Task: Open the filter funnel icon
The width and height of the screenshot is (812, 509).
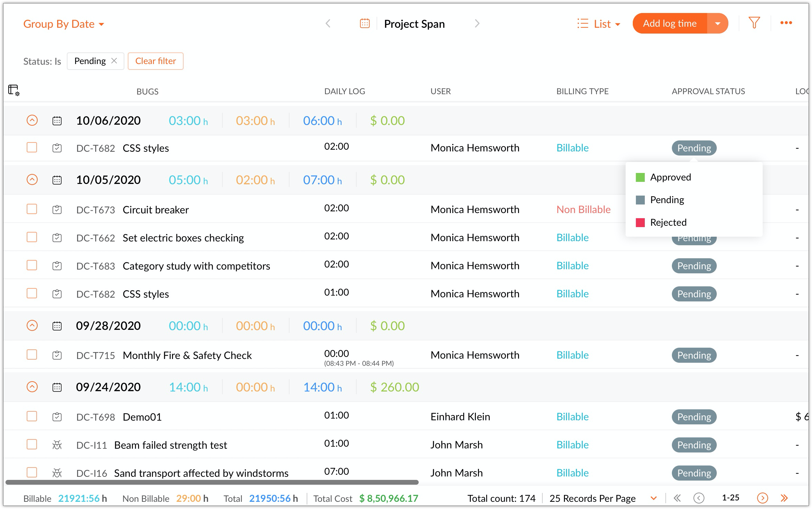Action: click(754, 23)
